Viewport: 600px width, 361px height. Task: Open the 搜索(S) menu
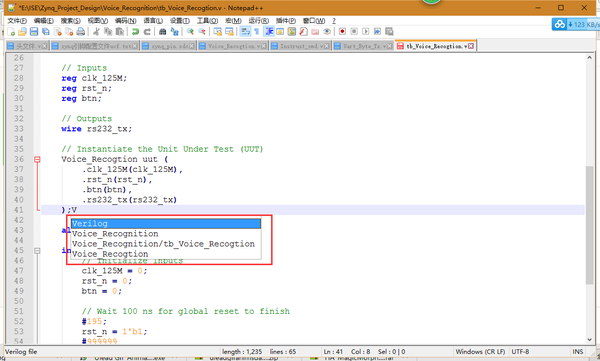[x=71, y=21]
